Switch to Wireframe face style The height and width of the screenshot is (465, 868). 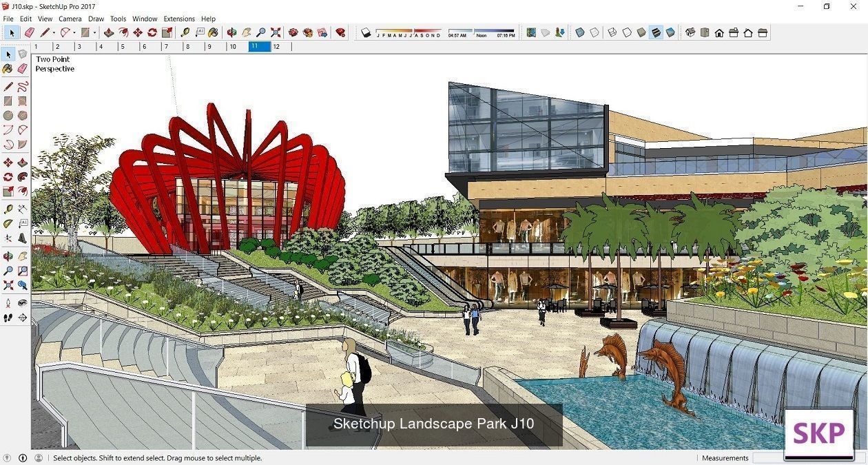[612, 32]
